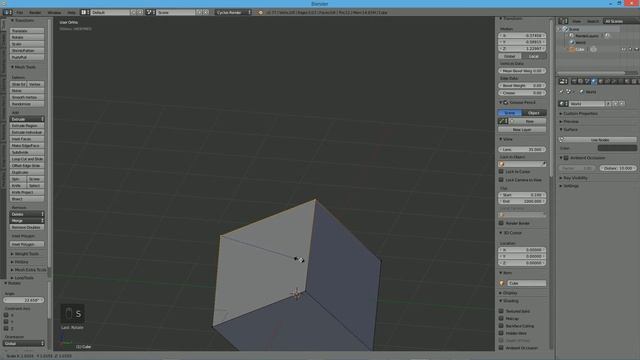The image size is (640, 360).
Task: Open the Render menu
Action: (x=35, y=12)
